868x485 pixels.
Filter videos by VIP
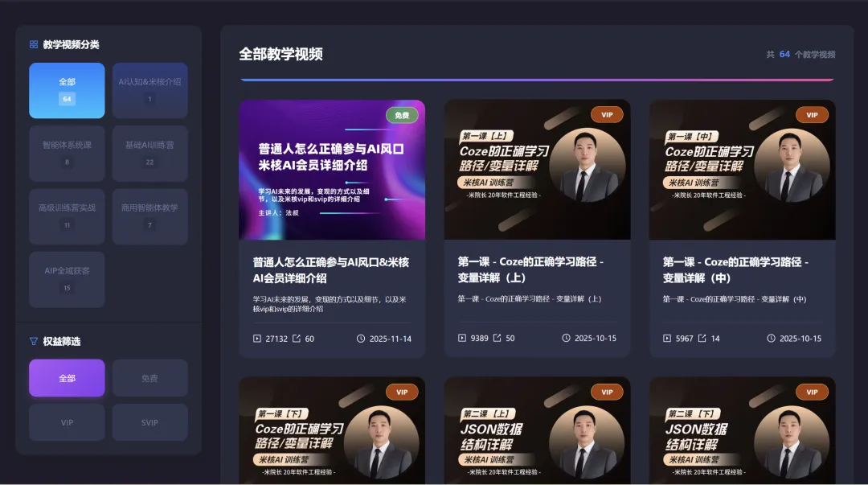(67, 422)
